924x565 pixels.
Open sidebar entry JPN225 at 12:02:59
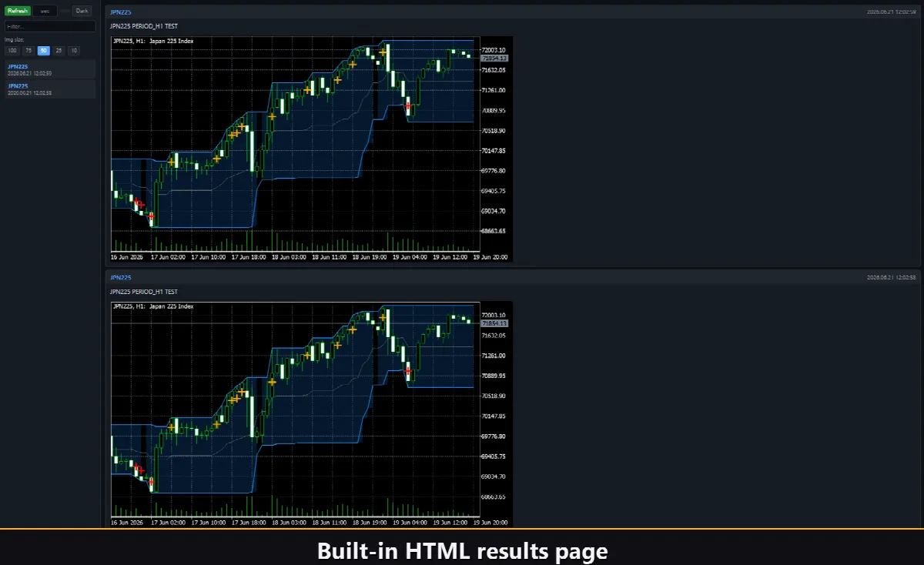point(50,69)
